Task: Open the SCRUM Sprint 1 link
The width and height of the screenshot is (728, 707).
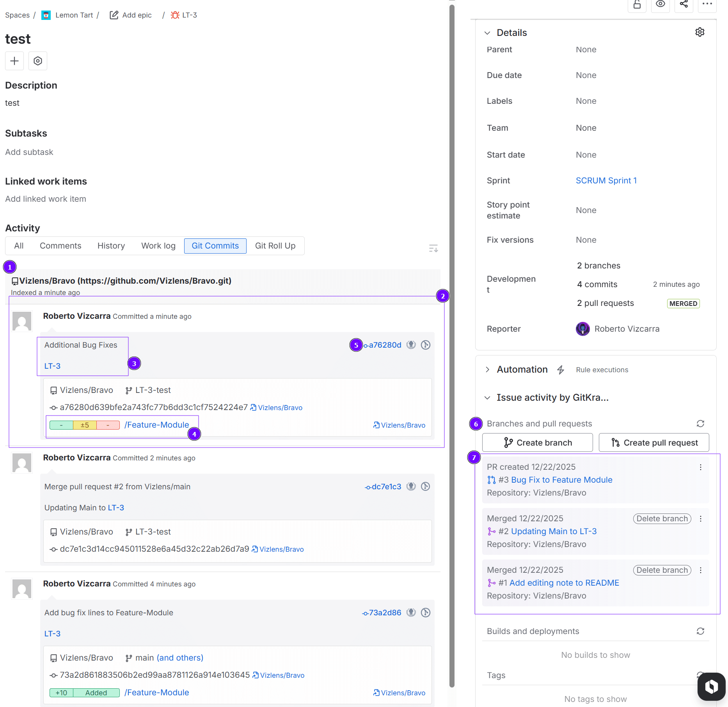Action: pos(606,180)
